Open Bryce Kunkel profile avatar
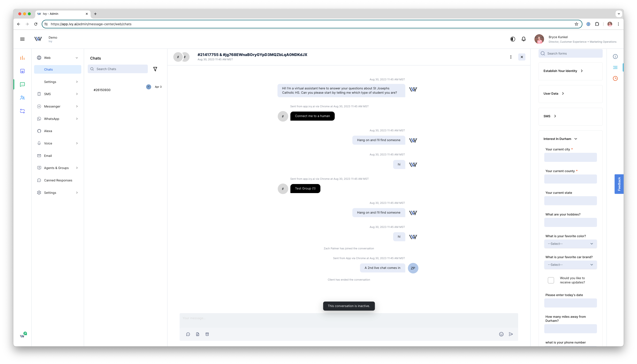 539,39
